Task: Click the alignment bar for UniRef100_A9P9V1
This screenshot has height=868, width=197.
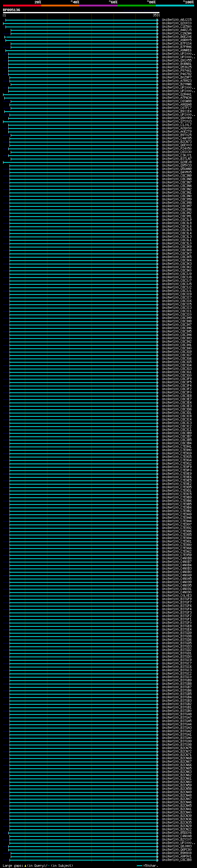Action: (85, 856)
